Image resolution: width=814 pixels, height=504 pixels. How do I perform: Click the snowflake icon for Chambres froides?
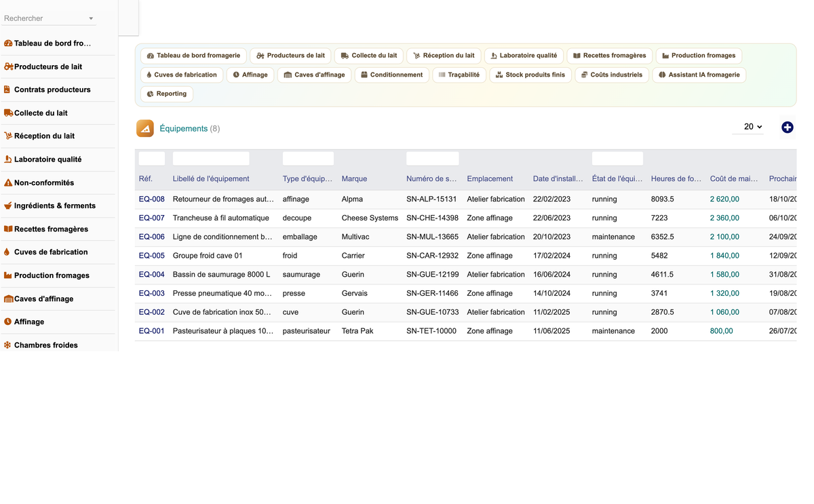pos(8,345)
